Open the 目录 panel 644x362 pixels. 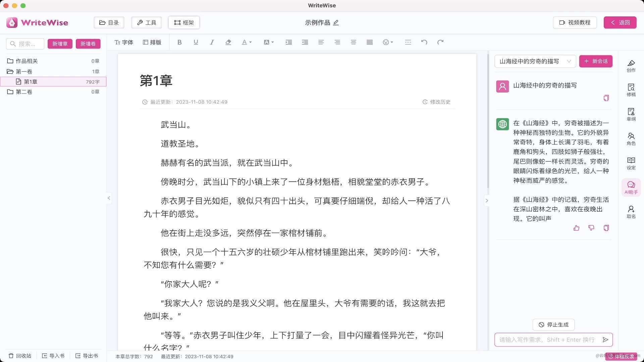(x=109, y=22)
